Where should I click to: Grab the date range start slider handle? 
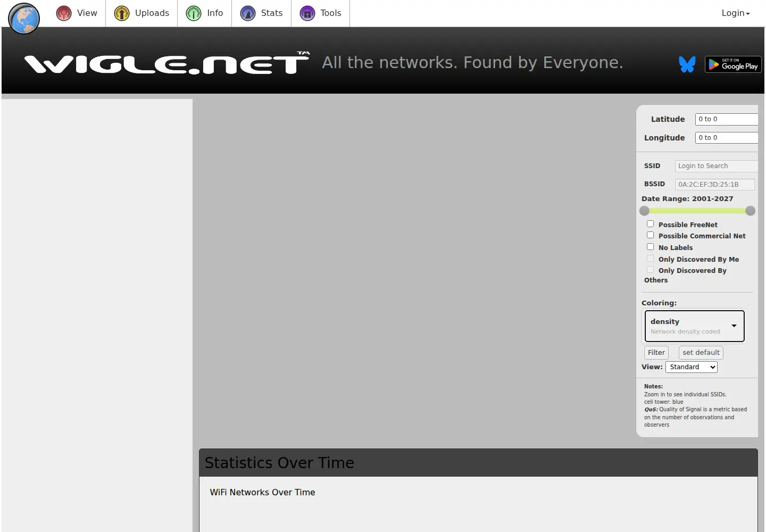[644, 211]
